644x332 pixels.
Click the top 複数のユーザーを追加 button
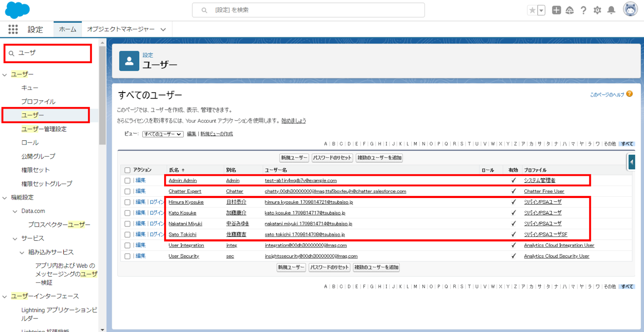coord(380,158)
